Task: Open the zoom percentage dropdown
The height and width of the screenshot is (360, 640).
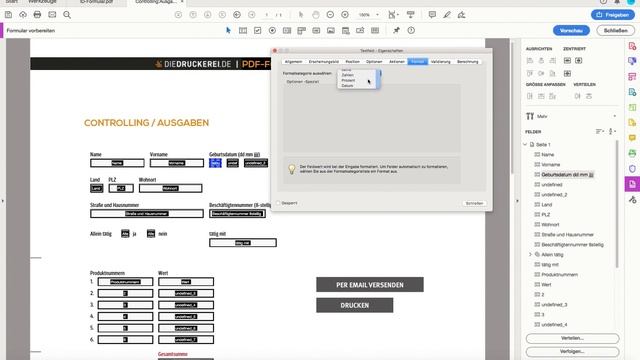Action: tap(377, 15)
